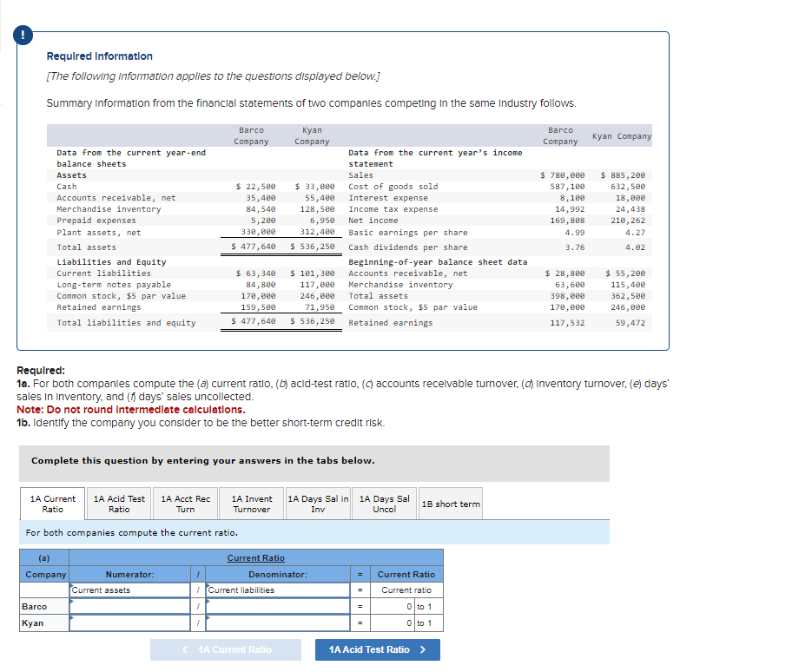Click the 'Current Ratio' underlined table heading
The width and height of the screenshot is (812, 672).
[256, 558]
